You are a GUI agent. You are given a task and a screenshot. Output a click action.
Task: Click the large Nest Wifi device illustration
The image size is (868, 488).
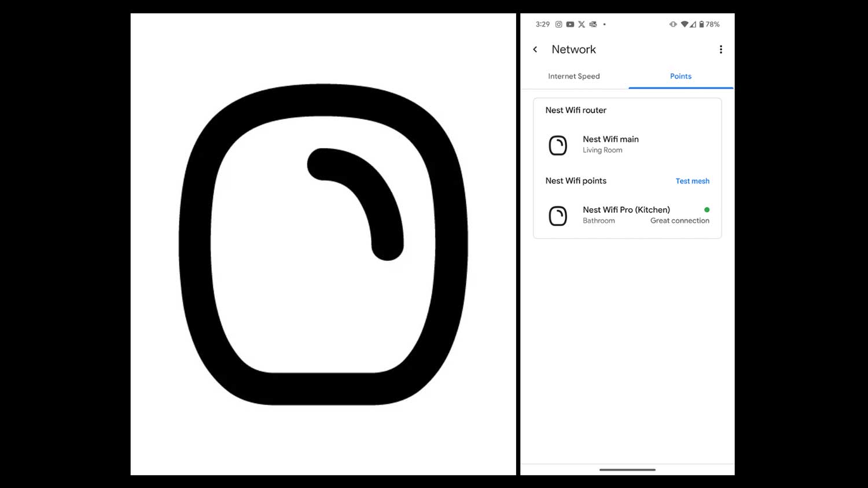point(323,244)
